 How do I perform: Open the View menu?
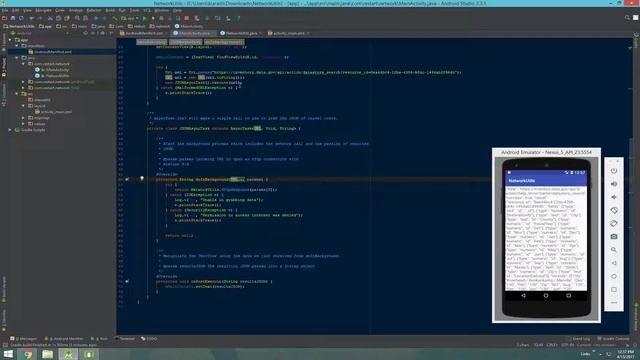27,10
